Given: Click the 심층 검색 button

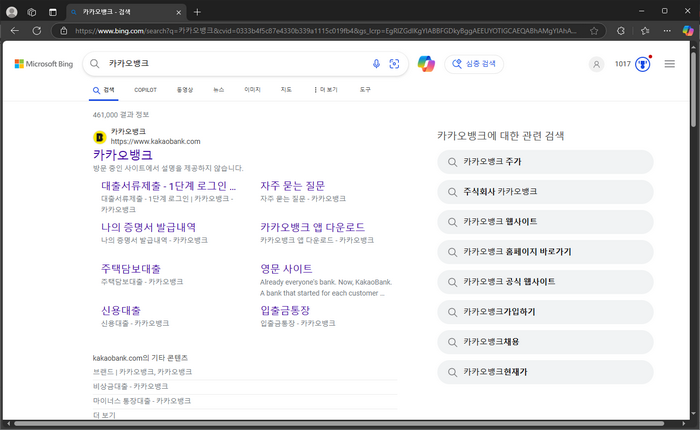Looking at the screenshot, I should 474,64.
